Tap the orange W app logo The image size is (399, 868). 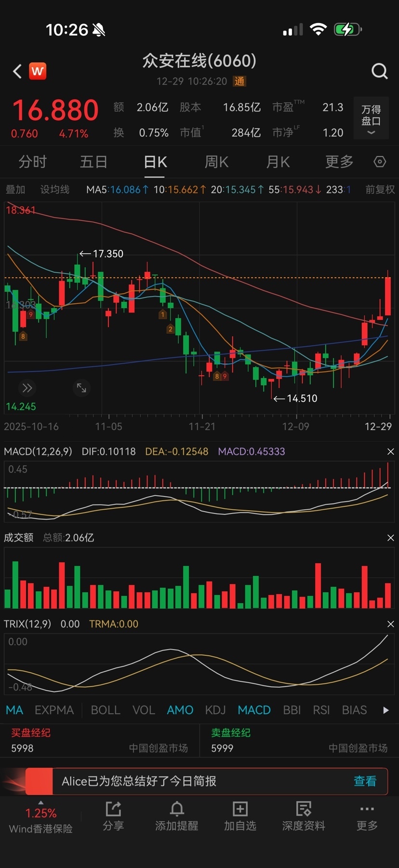[38, 71]
